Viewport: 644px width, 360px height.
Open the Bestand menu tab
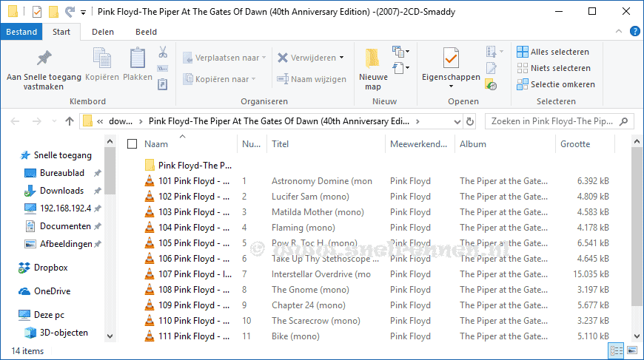click(21, 32)
